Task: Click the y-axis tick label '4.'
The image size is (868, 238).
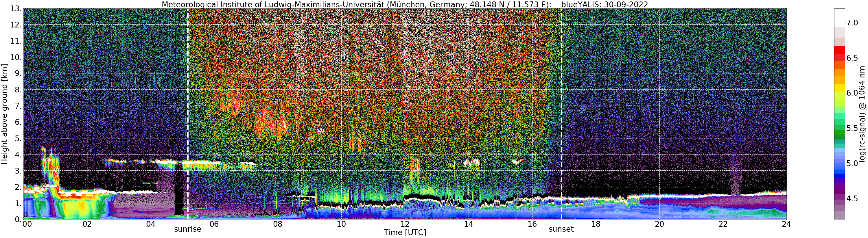Action: (18, 155)
